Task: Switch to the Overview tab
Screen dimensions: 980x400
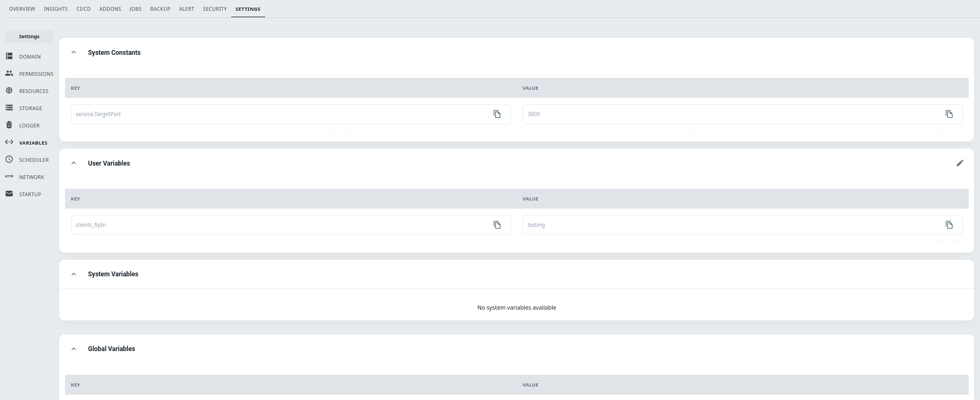Action: tap(22, 9)
